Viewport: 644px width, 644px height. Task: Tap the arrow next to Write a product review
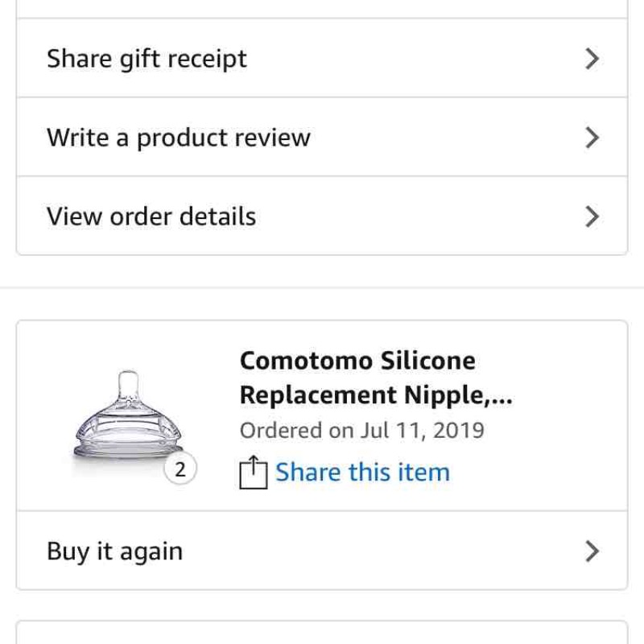[592, 138]
